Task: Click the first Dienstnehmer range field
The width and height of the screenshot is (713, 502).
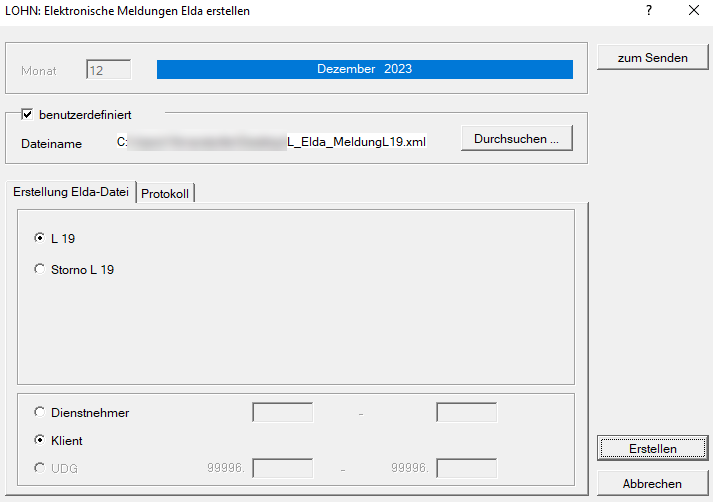Action: tap(282, 412)
